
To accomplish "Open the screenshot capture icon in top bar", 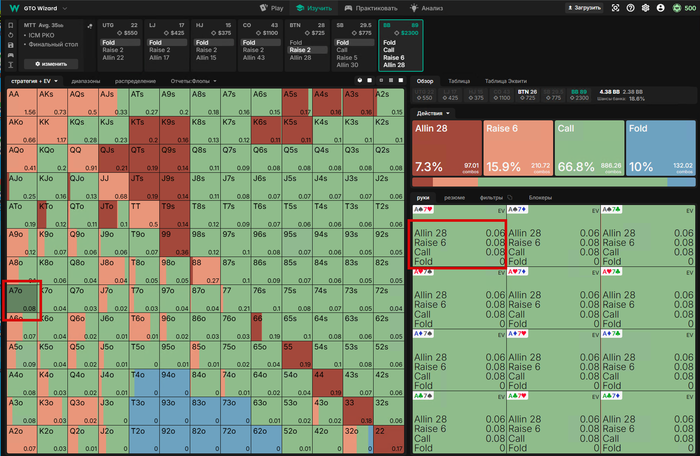I will point(615,8).
